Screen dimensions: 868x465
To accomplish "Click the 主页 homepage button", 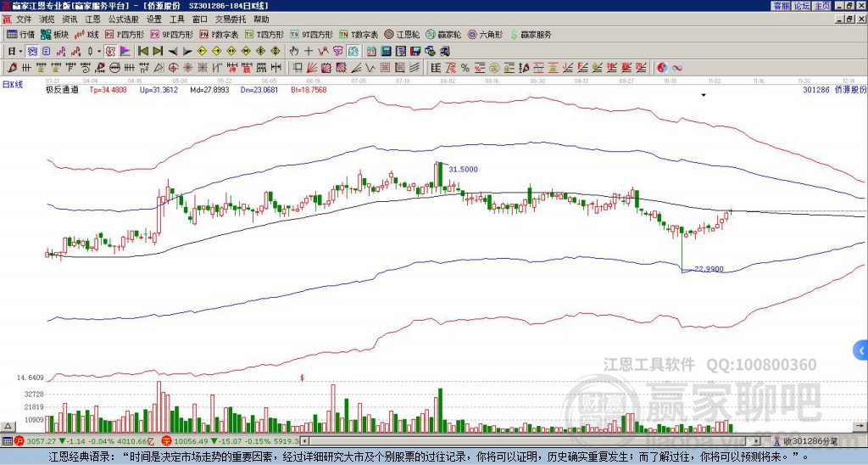I will tap(821, 6).
